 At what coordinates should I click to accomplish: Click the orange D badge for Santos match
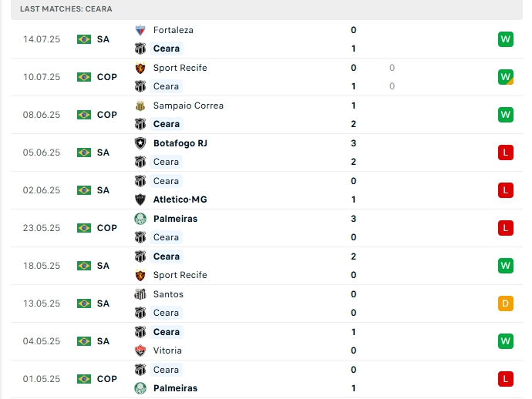[506, 303]
